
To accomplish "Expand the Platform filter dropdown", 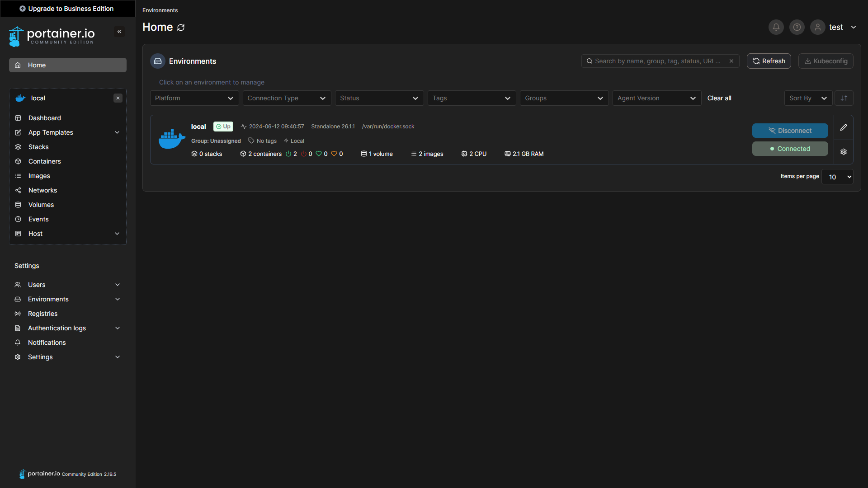I will (x=194, y=98).
